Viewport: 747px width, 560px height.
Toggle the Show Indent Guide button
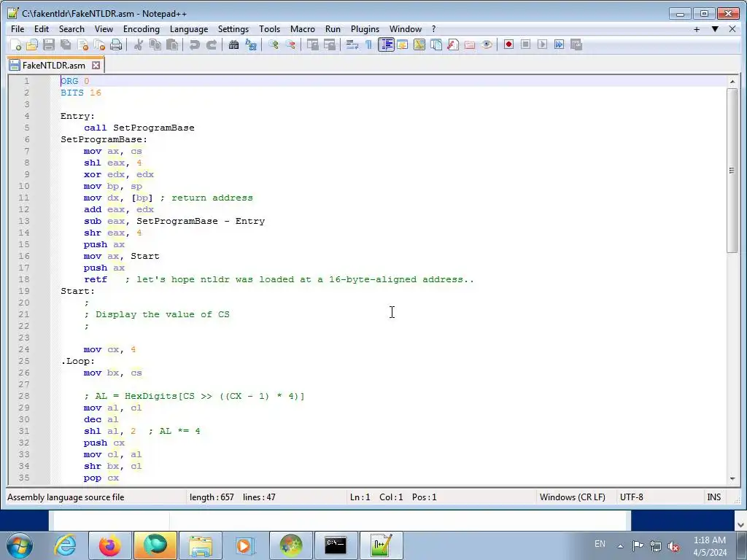click(x=386, y=44)
